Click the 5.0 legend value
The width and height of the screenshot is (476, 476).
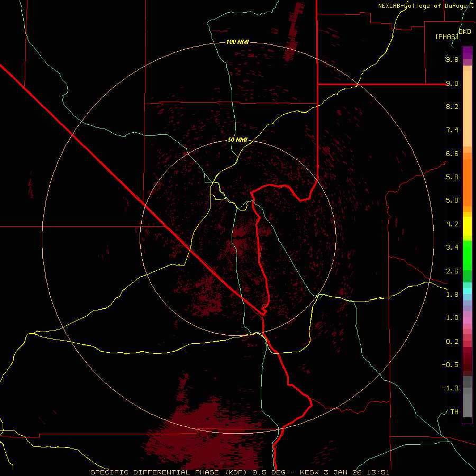452,200
